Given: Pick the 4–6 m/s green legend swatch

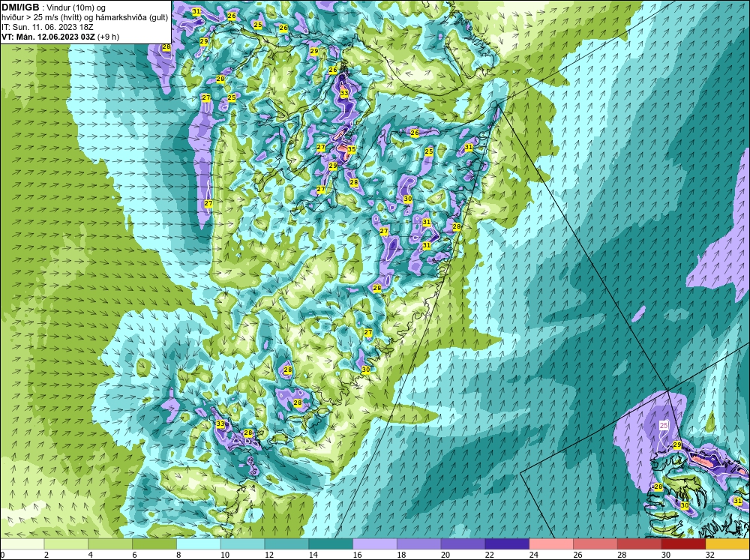Looking at the screenshot, I should tap(110, 544).
